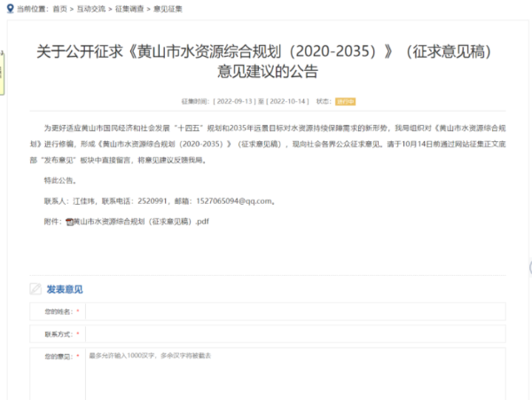Navigate to 征集调查 breadcrumb
This screenshot has height=400, width=532.
click(129, 8)
